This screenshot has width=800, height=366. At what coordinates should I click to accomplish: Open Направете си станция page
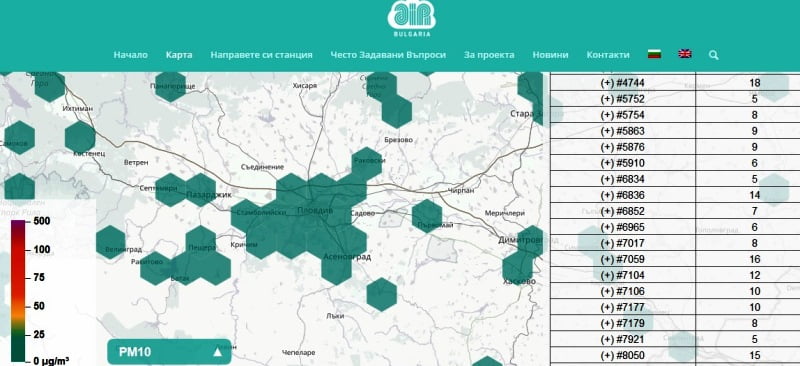tap(261, 55)
